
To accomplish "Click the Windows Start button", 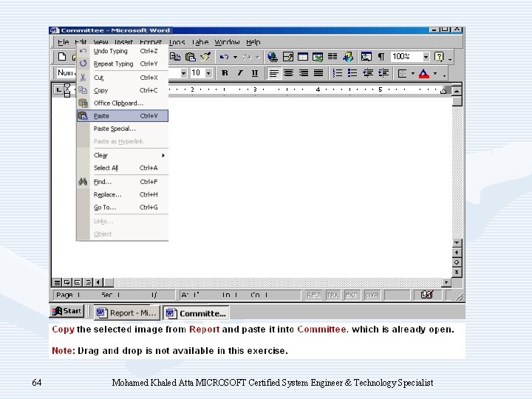I will (66, 311).
